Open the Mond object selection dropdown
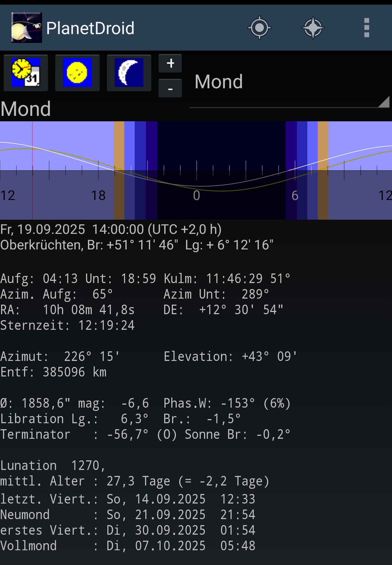This screenshot has height=565, width=392. pos(290,82)
